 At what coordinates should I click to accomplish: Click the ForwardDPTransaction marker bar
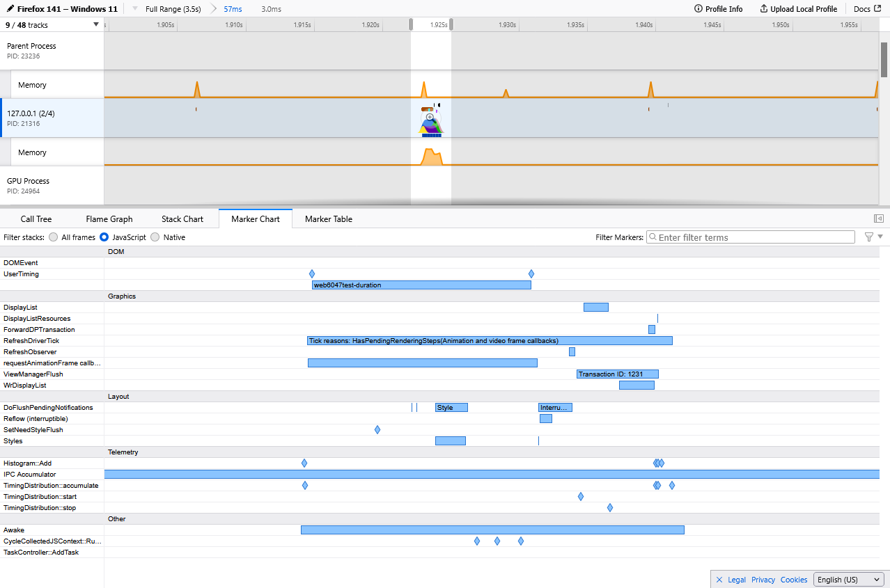tap(652, 329)
